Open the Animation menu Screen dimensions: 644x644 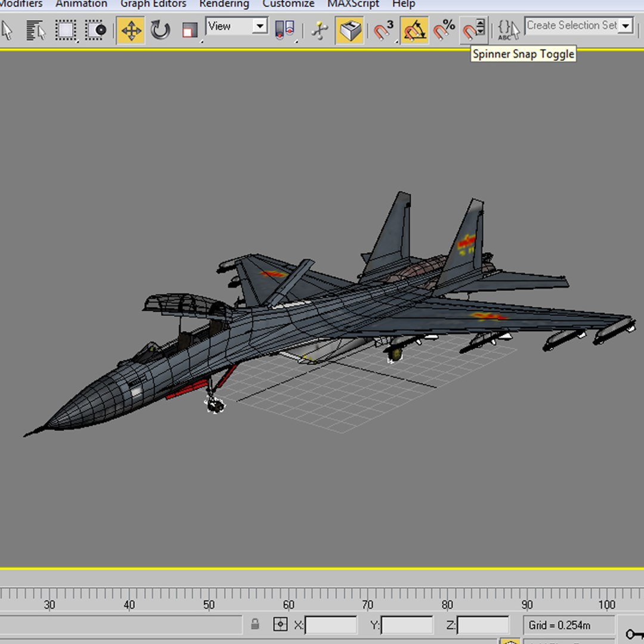81,4
